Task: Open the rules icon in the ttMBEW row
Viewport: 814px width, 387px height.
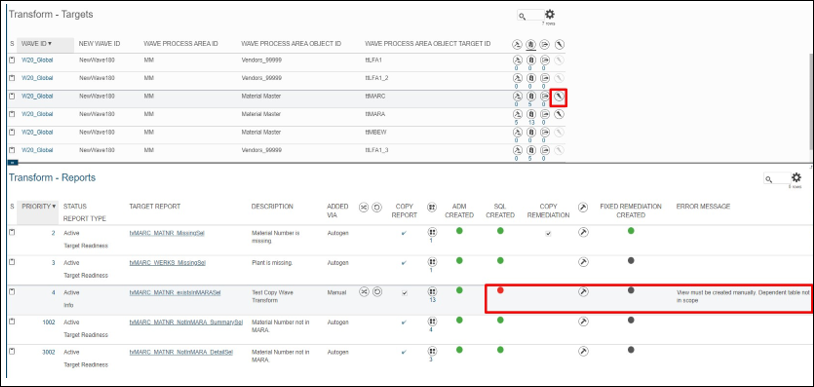Action: [x=517, y=132]
